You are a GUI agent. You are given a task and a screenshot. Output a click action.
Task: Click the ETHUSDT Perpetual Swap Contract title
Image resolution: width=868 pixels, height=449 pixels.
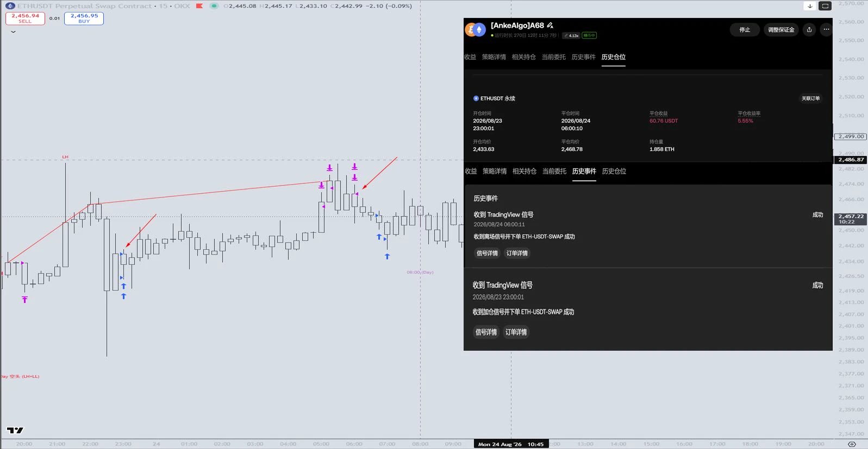point(85,6)
